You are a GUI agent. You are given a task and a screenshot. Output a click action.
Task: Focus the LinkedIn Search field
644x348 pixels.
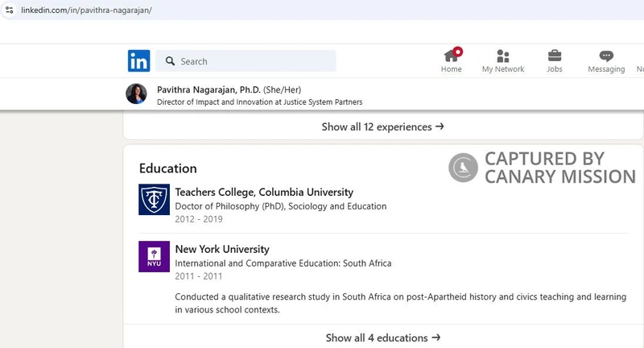[x=246, y=61]
